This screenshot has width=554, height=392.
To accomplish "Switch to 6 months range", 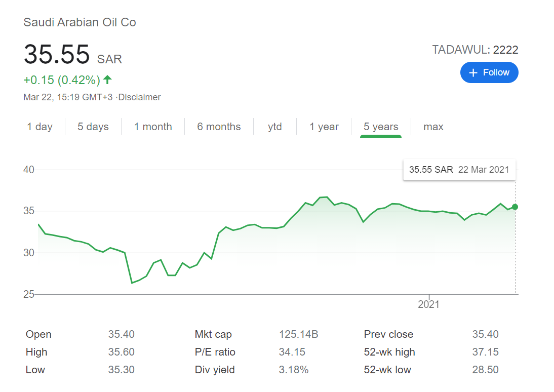I will pos(219,127).
